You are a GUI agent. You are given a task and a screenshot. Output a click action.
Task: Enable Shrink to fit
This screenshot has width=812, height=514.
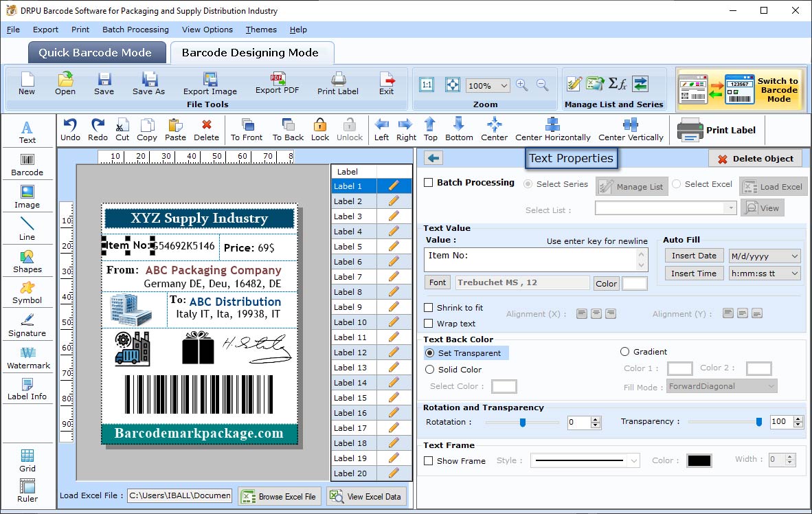(428, 308)
